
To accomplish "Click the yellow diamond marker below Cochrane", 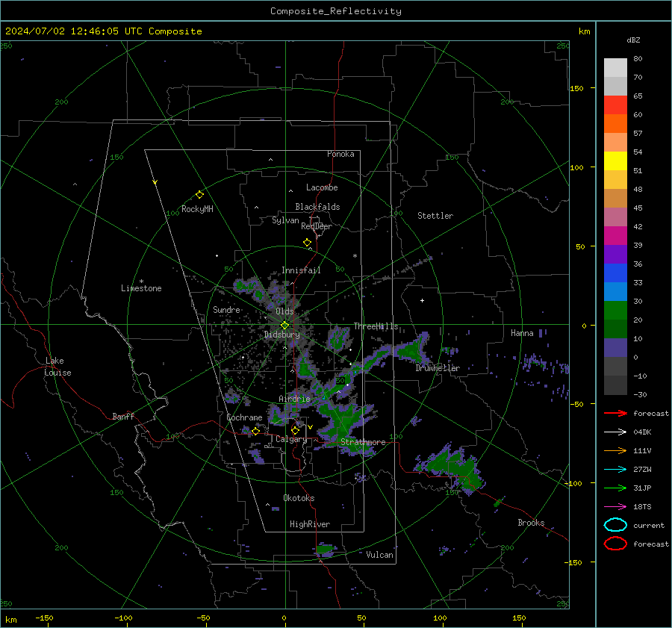I will click(255, 432).
